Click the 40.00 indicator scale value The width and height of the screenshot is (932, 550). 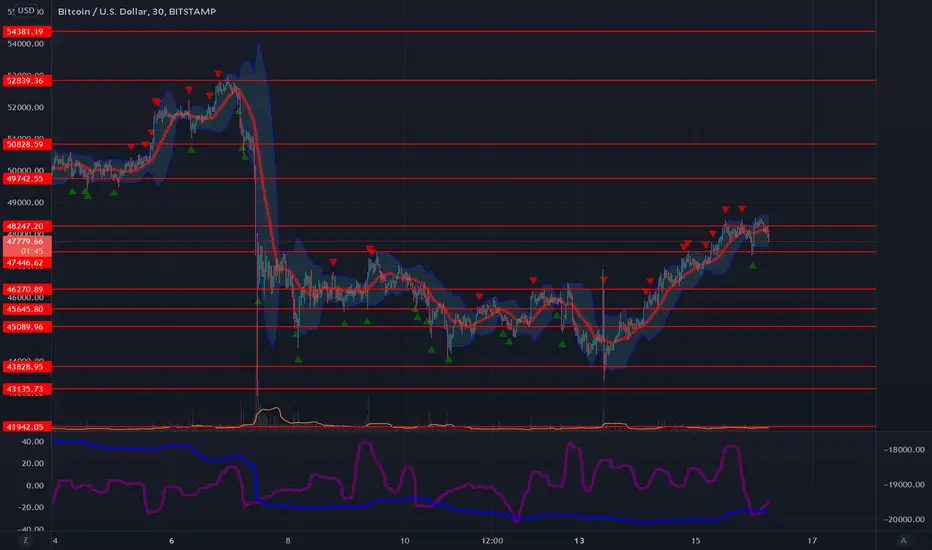[x=33, y=442]
